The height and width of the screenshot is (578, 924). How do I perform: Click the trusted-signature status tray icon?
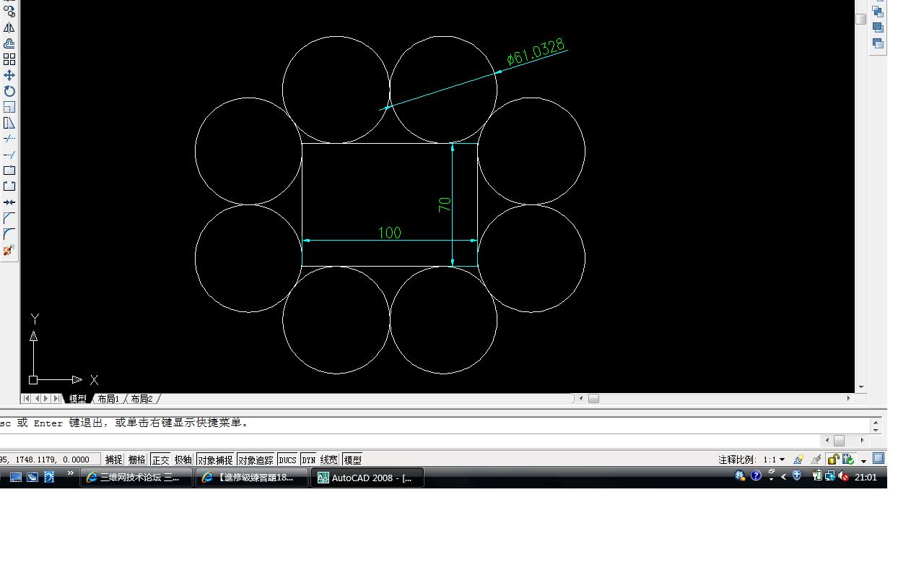point(848,459)
